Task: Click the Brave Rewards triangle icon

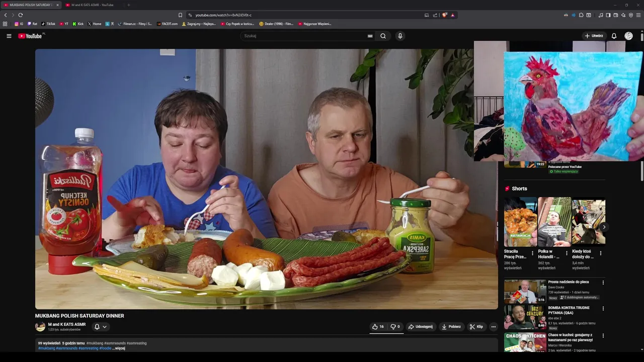Action: pyautogui.click(x=453, y=15)
